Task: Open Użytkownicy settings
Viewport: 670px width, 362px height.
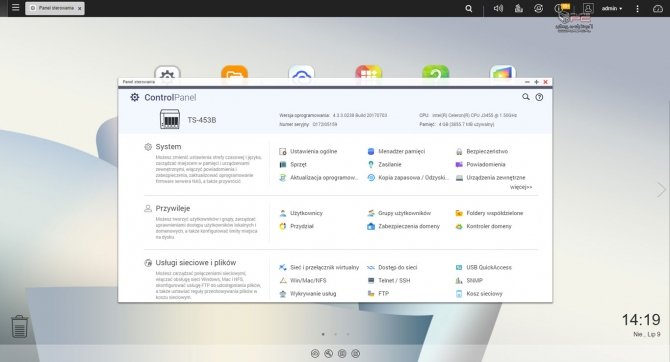Action: tap(301, 213)
